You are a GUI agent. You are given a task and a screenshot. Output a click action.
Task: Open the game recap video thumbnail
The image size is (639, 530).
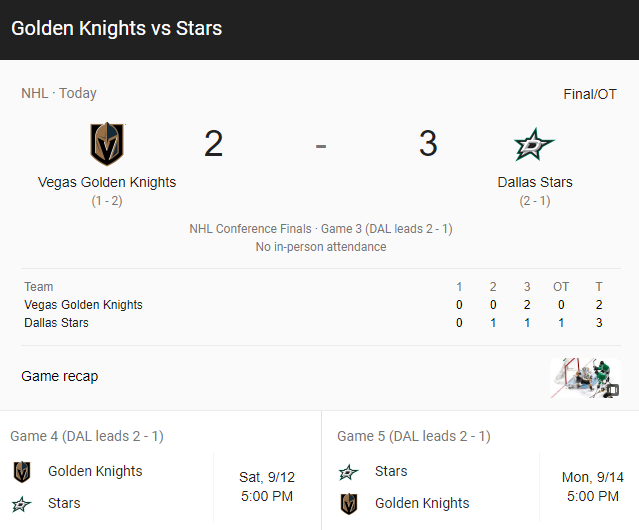point(585,378)
